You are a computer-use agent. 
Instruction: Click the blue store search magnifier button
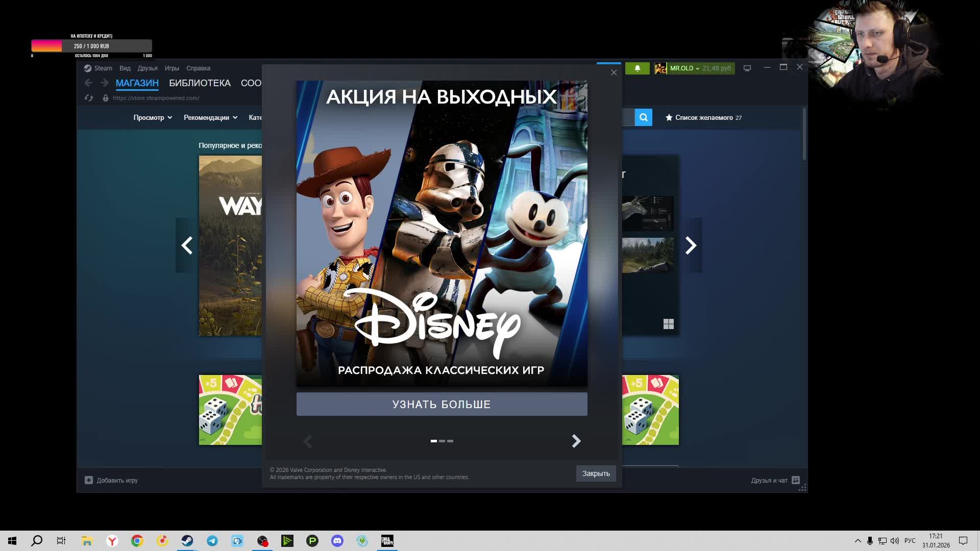[643, 117]
